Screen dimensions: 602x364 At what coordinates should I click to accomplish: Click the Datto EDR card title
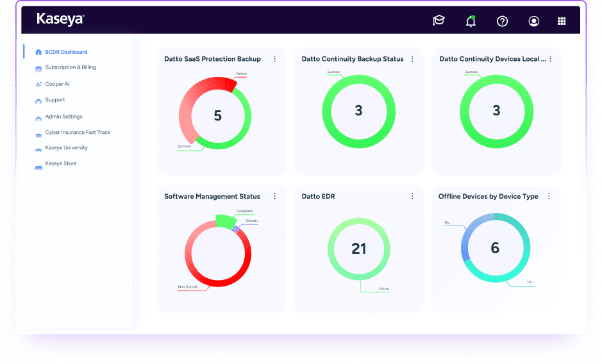(318, 196)
